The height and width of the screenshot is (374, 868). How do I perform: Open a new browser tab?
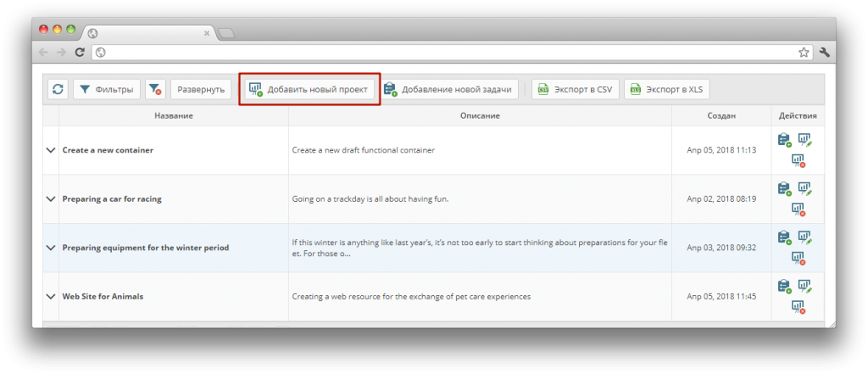226,34
